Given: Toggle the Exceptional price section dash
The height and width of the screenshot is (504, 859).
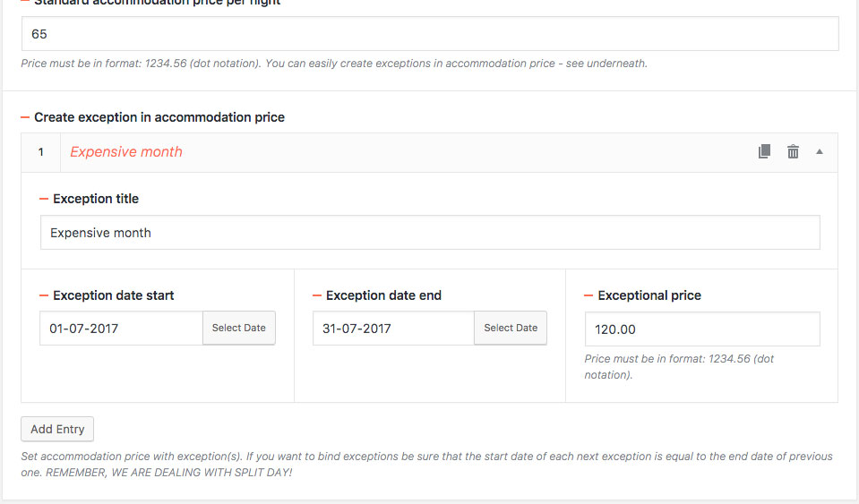Looking at the screenshot, I should [x=588, y=295].
